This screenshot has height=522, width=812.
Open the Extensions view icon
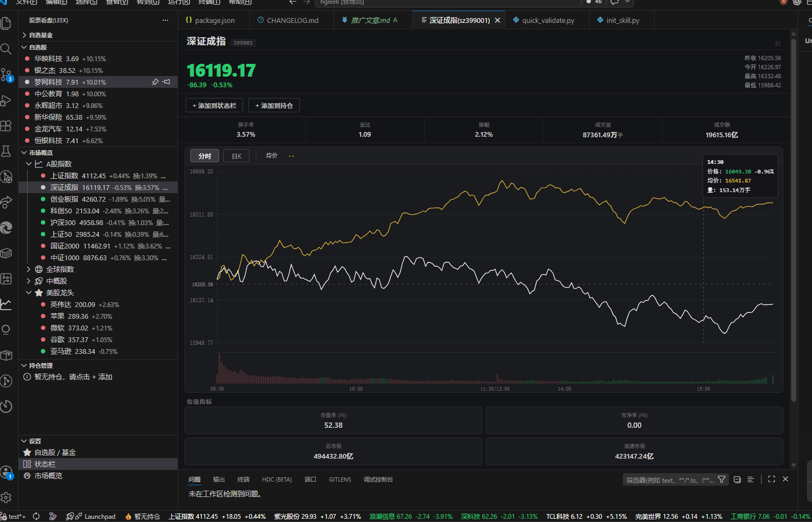coord(6,126)
